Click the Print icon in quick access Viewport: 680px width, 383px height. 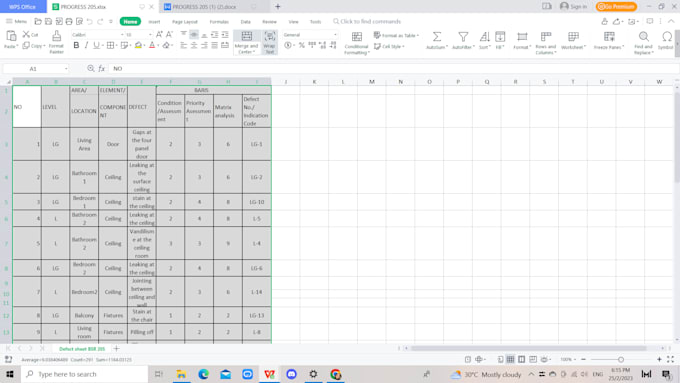(69, 21)
